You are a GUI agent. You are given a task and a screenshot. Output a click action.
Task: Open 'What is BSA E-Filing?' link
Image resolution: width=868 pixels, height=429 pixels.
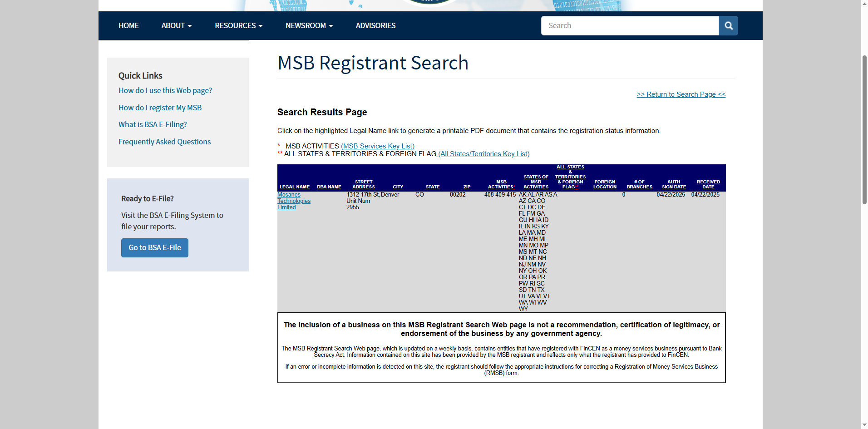pos(153,124)
